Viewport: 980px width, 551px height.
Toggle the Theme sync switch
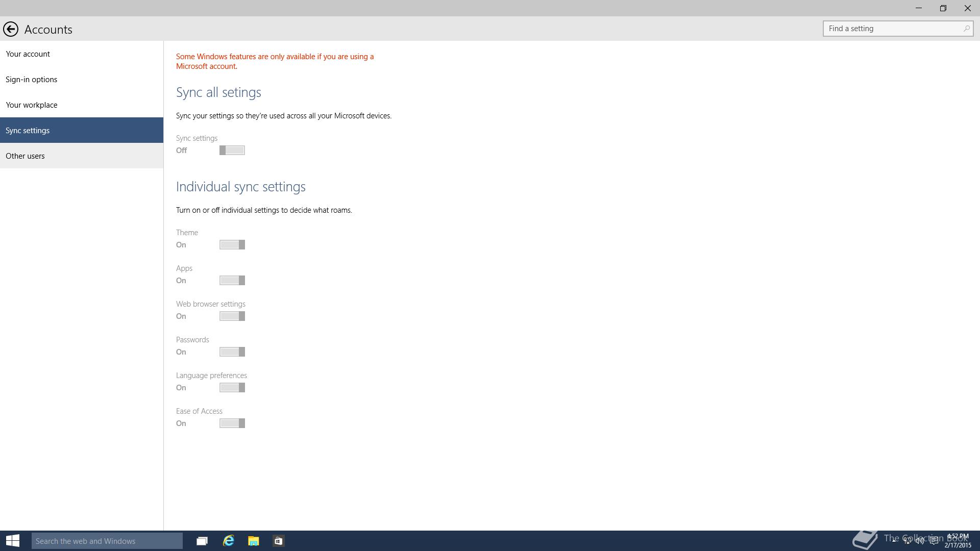pos(232,245)
